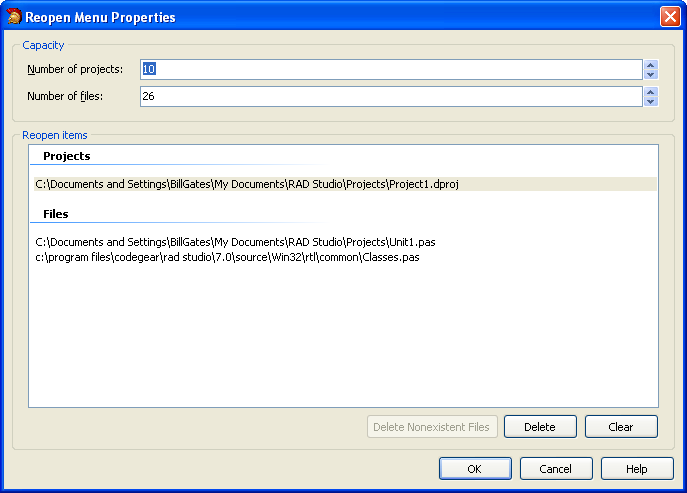
Task: Click the Files section header
Action: (x=56, y=214)
